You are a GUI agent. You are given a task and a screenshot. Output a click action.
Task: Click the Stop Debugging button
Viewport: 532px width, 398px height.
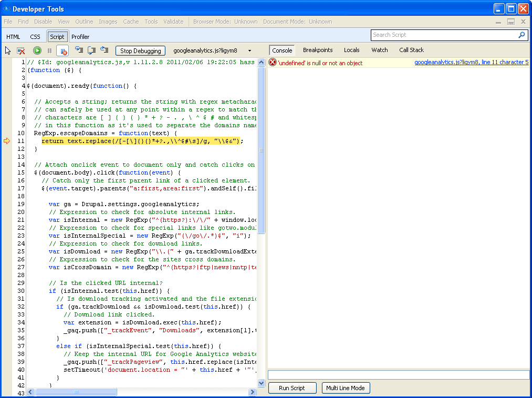140,51
